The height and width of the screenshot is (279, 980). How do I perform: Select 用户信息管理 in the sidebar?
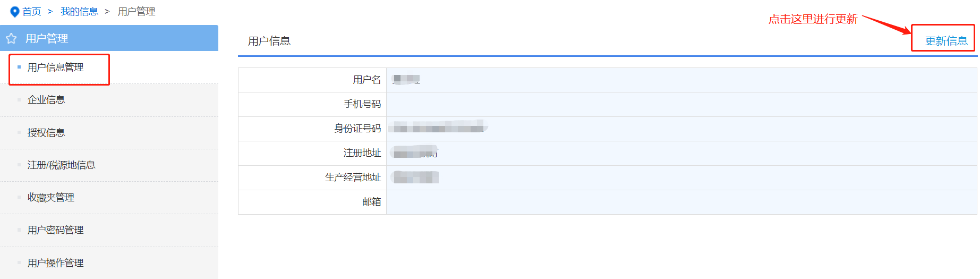click(56, 67)
